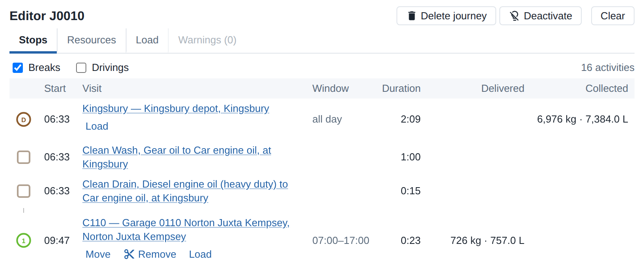Open the Resources tab

click(x=91, y=40)
